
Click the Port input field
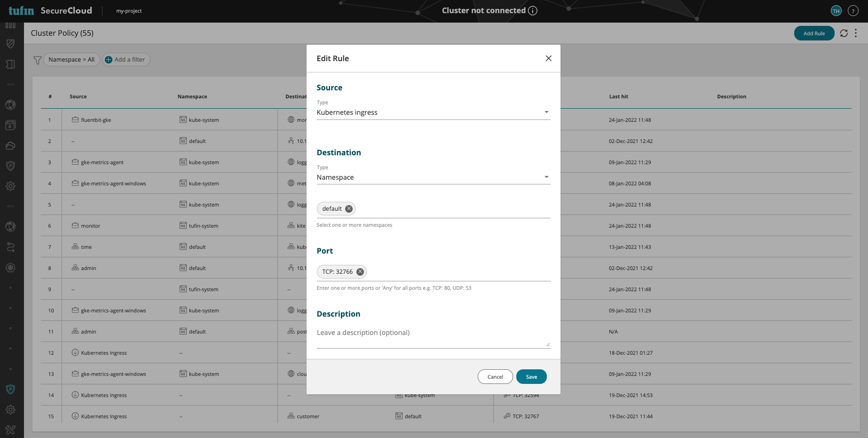click(x=456, y=272)
